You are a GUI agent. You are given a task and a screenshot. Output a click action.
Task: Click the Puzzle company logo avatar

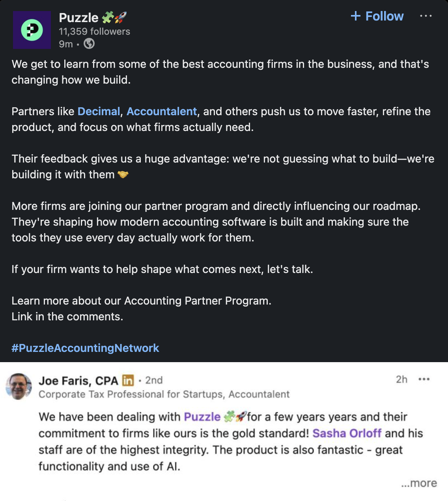tap(32, 30)
